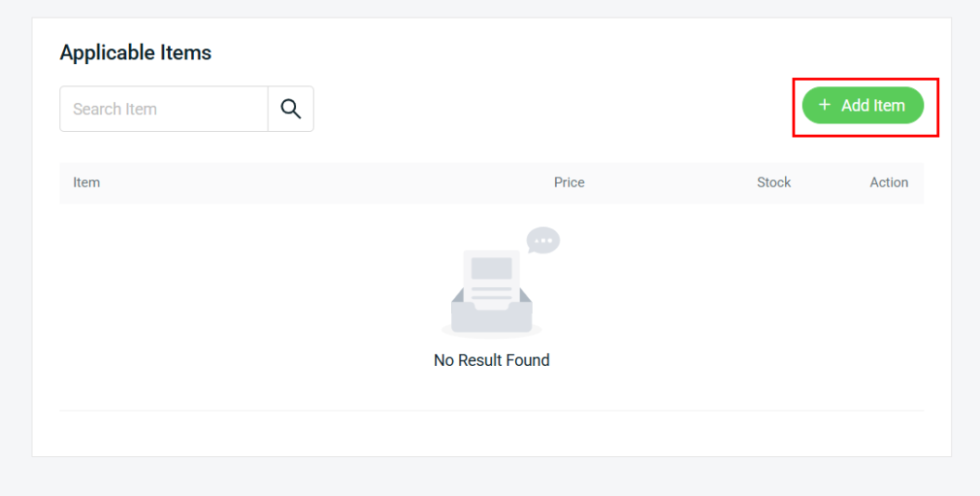Image resolution: width=980 pixels, height=496 pixels.
Task: Click the Search Item placeholder text
Action: 115,109
